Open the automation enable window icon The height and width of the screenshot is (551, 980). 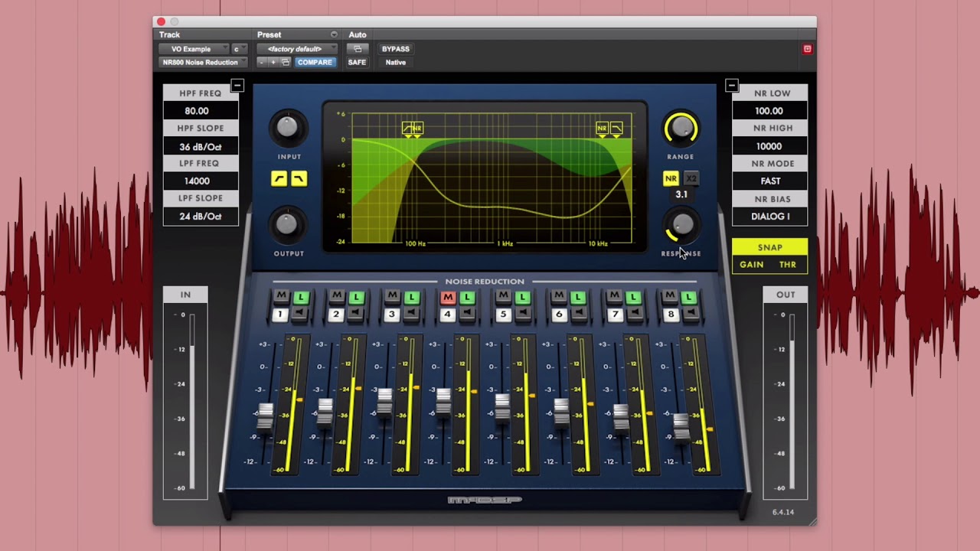[x=358, y=49]
